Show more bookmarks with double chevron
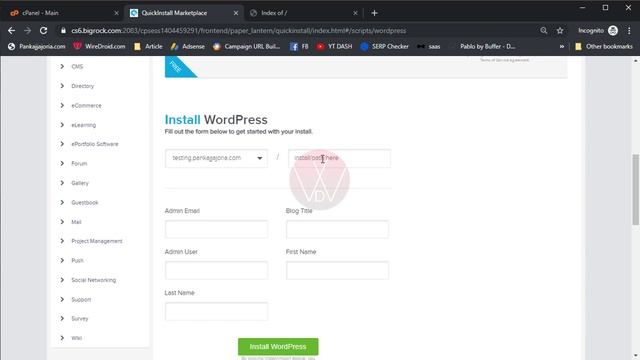The height and width of the screenshot is (360, 640). pos(562,47)
